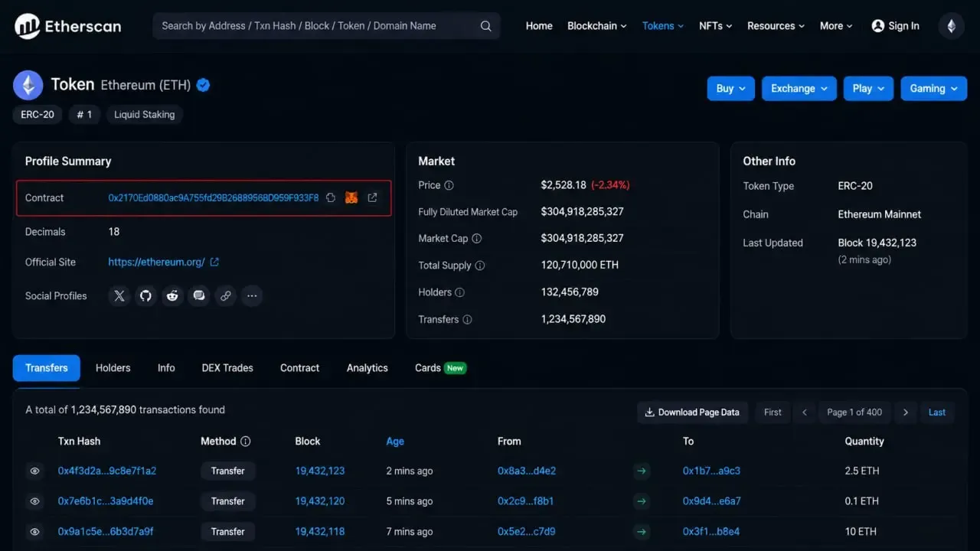
Task: Toggle eye preview for transaction 0x4f3d2a...9c8e7f1a2
Action: 34,471
